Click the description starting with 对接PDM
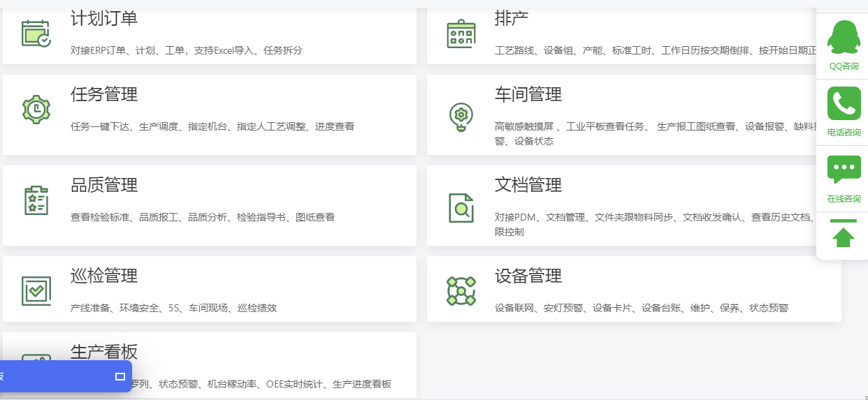This screenshot has height=400, width=868. pyautogui.click(x=655, y=225)
